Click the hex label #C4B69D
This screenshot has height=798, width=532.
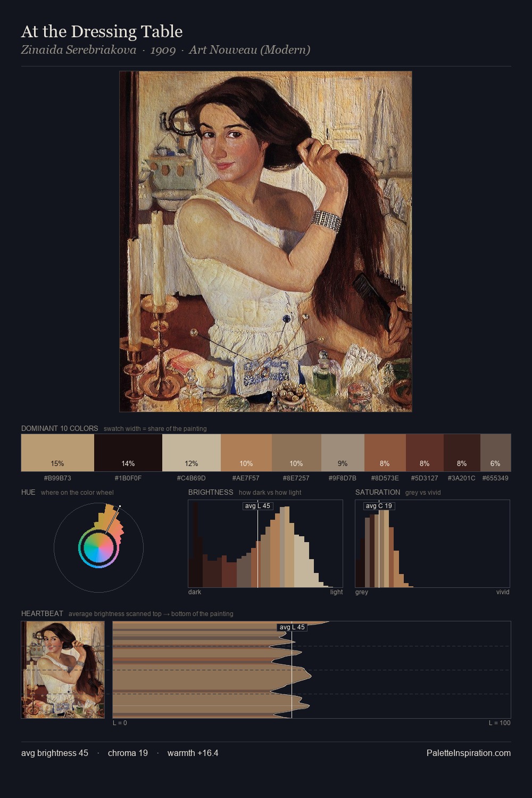click(192, 478)
